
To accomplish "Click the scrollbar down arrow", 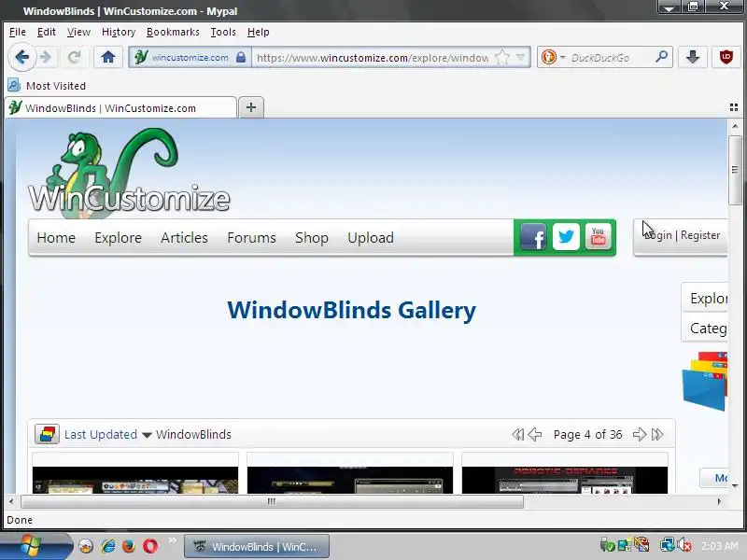I will click(x=735, y=485).
